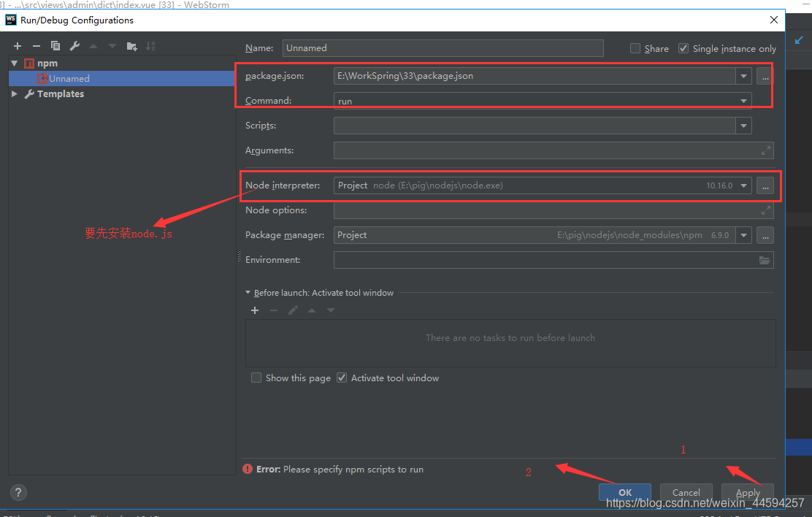Image resolution: width=812 pixels, height=517 pixels.
Task: Open the help question mark button
Action: coord(18,492)
